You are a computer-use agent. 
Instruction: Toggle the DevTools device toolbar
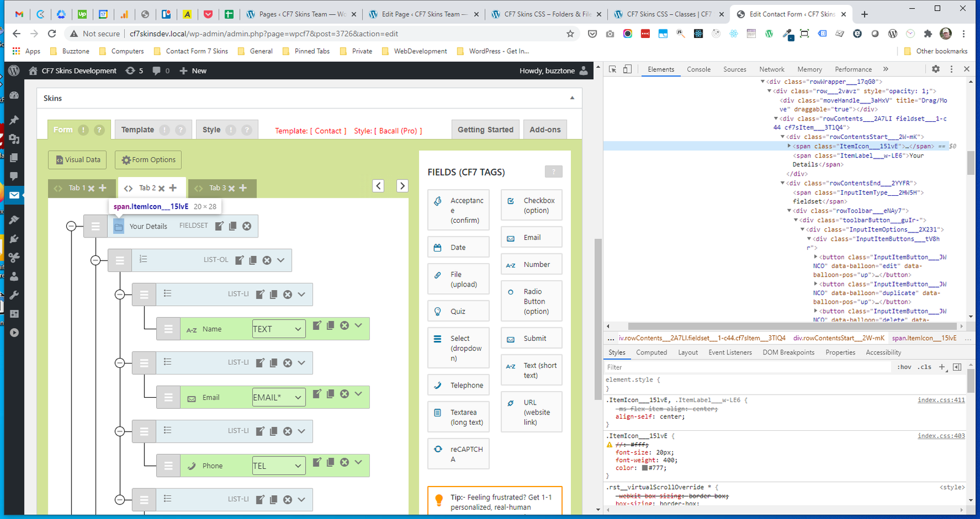click(x=627, y=69)
